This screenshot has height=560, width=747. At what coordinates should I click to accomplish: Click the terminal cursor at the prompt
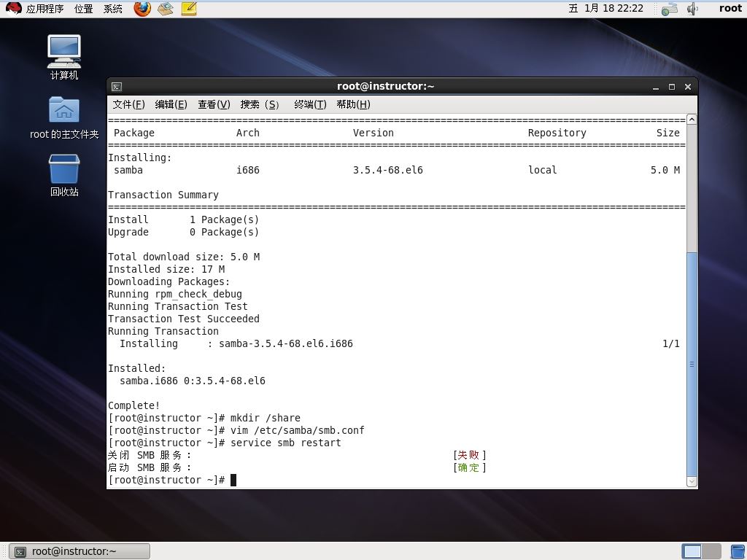[233, 480]
